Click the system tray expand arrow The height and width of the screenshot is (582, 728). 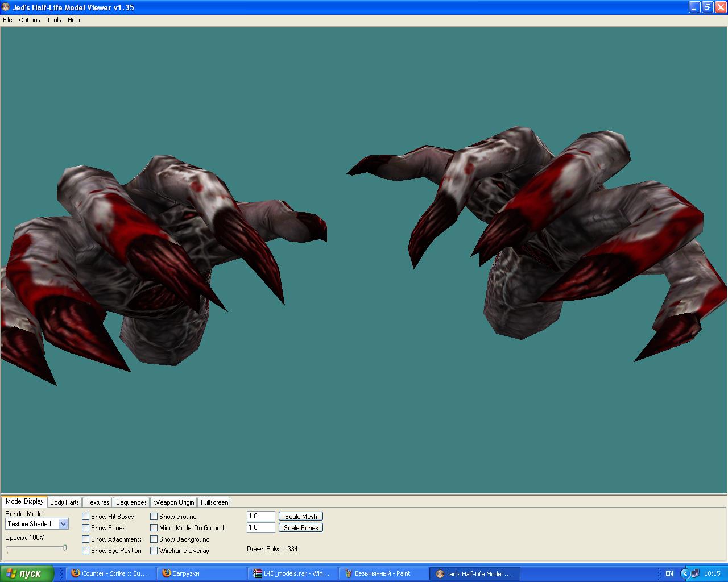pos(685,574)
